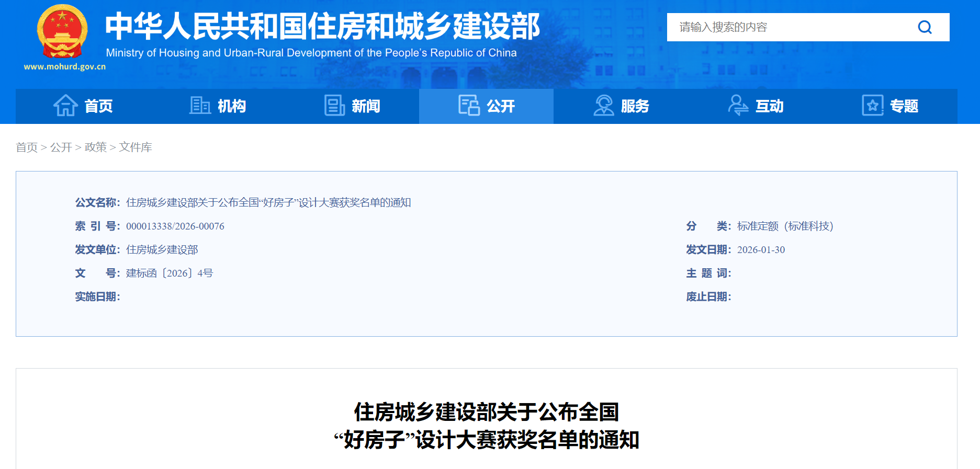Click the www.mohurd.gov.cn site address
Image resolution: width=980 pixels, height=469 pixels.
(65, 67)
